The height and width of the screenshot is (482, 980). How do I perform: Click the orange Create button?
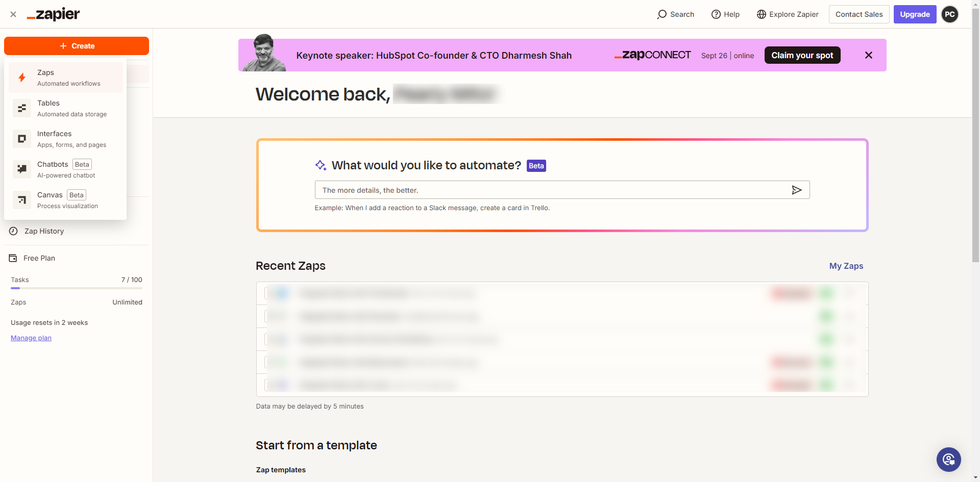[x=77, y=46]
